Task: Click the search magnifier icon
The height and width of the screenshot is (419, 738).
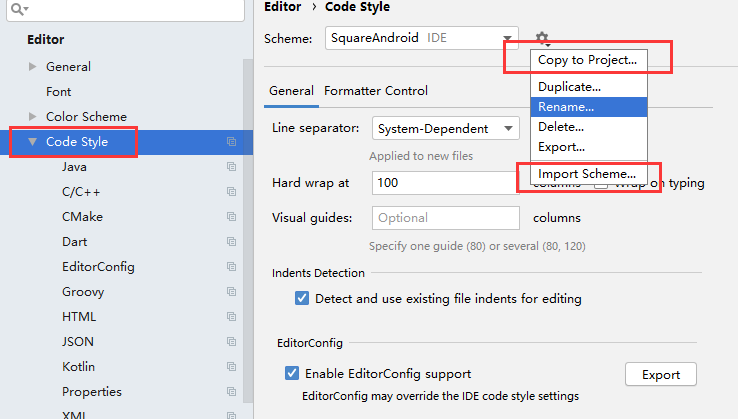Action: pyautogui.click(x=17, y=9)
